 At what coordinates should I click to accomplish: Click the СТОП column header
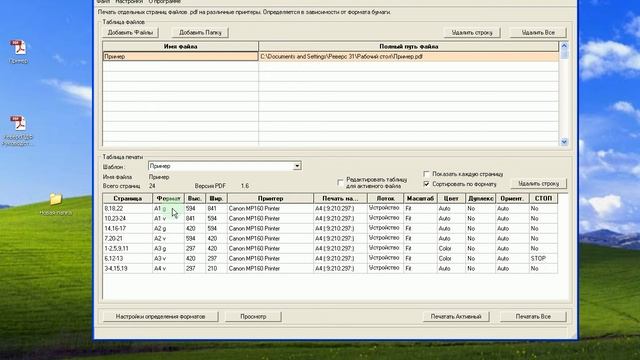click(x=543, y=198)
